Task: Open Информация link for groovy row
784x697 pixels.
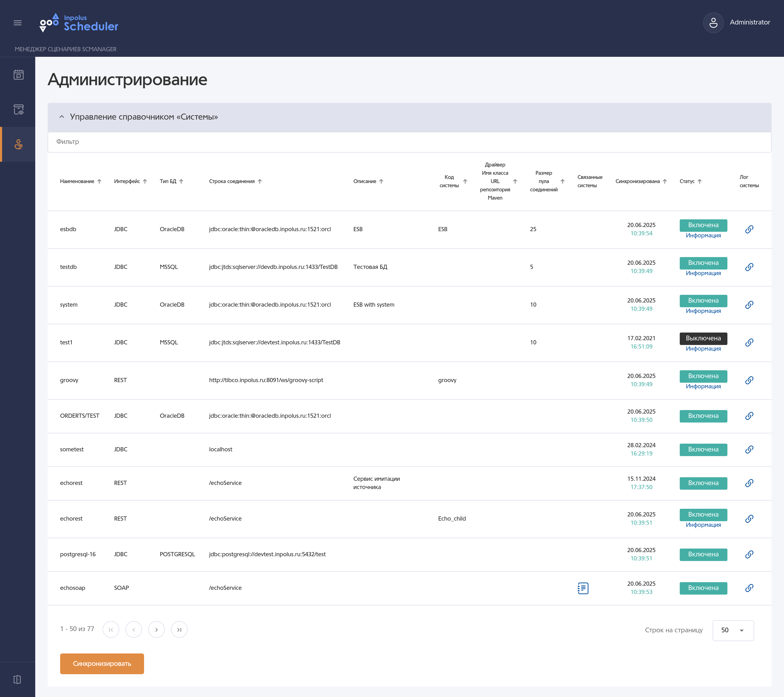Action: click(x=703, y=386)
